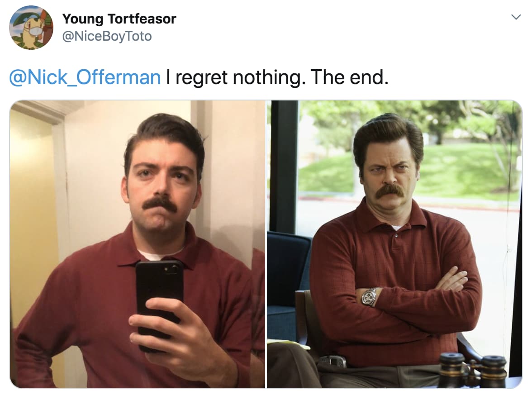Click 'The end.' in the tweet body
Viewport: 532px width, 400px height.
349,77
